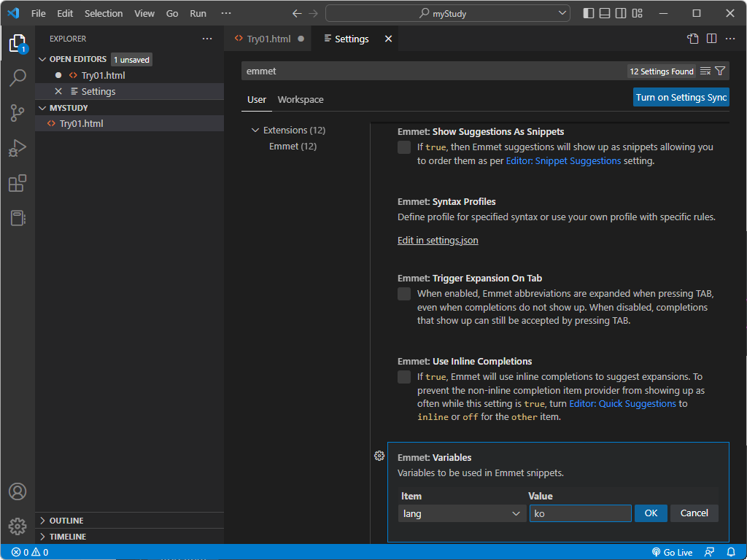Screen dimensions: 747x560
Task: Open the Go menu
Action: click(x=172, y=13)
